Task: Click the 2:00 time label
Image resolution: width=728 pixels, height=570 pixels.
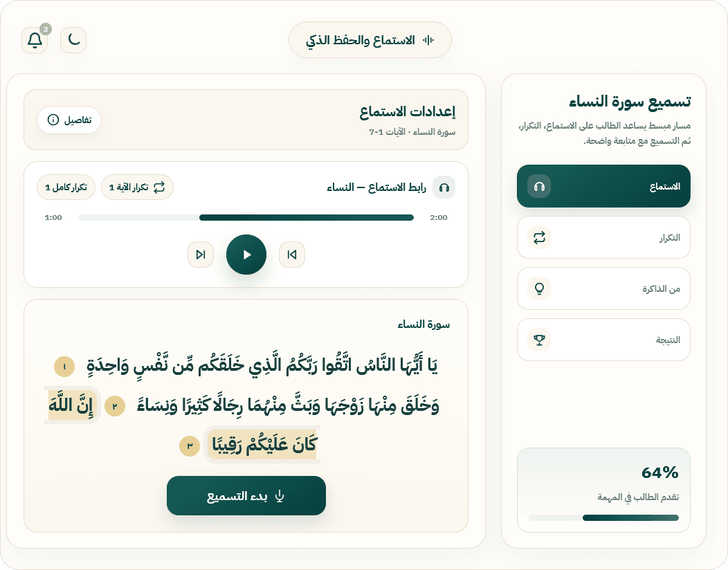Action: pos(439,218)
